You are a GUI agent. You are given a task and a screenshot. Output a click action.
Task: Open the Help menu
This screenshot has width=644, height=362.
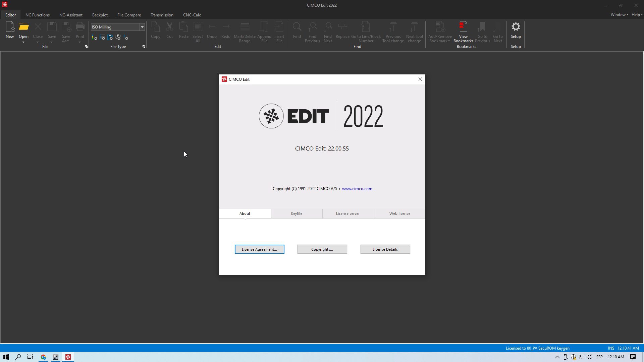(636, 15)
